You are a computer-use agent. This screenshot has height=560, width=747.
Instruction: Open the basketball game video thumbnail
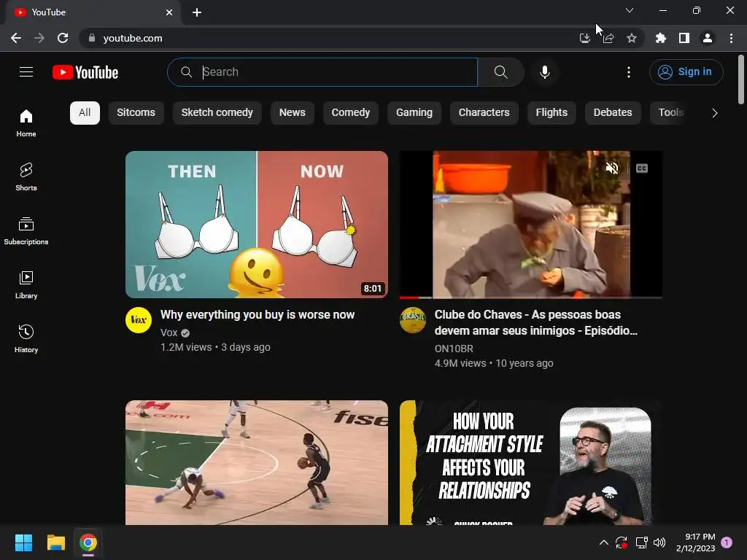[257, 462]
